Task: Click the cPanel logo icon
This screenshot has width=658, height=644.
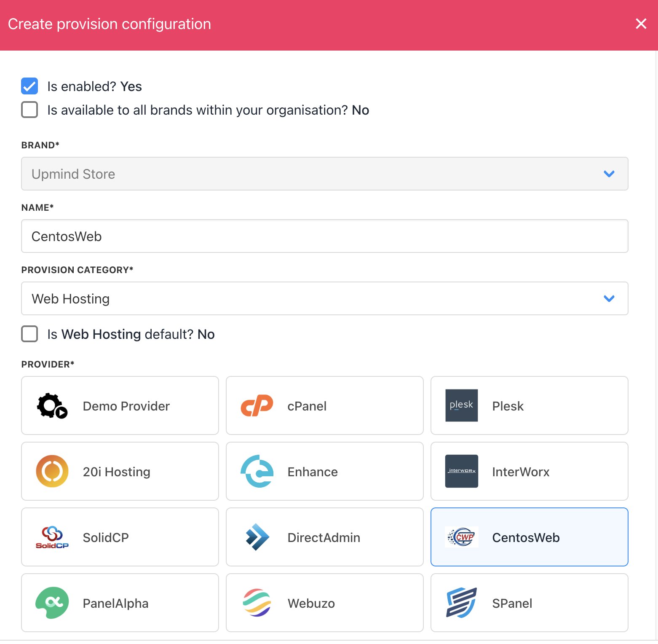Action: click(257, 405)
